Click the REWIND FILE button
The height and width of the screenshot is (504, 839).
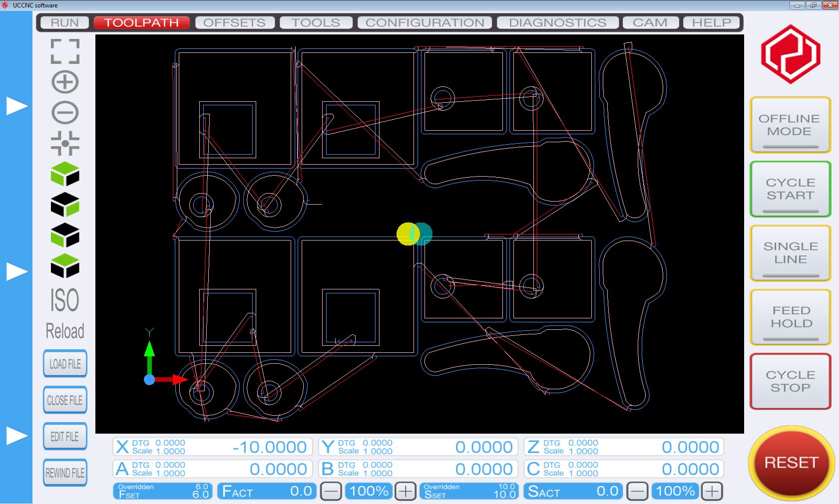(65, 473)
